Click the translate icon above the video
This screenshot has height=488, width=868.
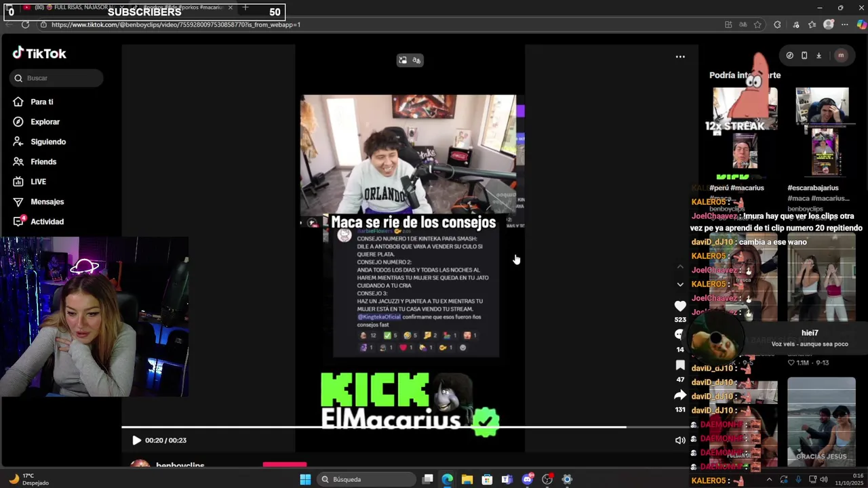click(416, 60)
